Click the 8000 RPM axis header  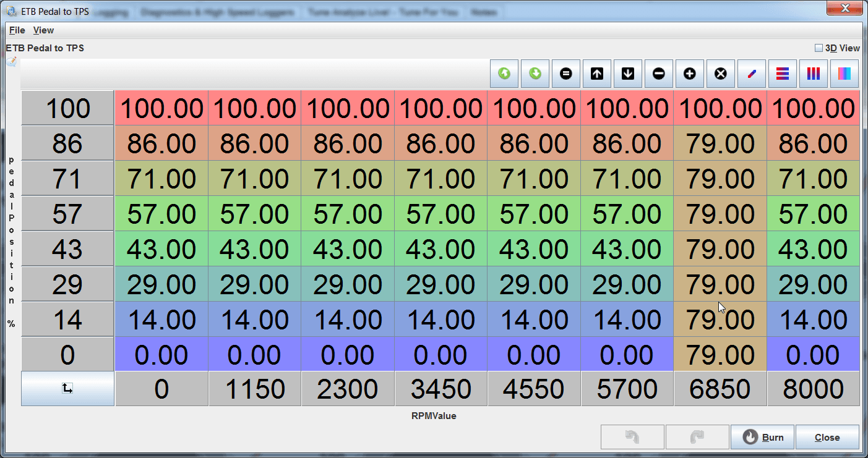(x=814, y=389)
